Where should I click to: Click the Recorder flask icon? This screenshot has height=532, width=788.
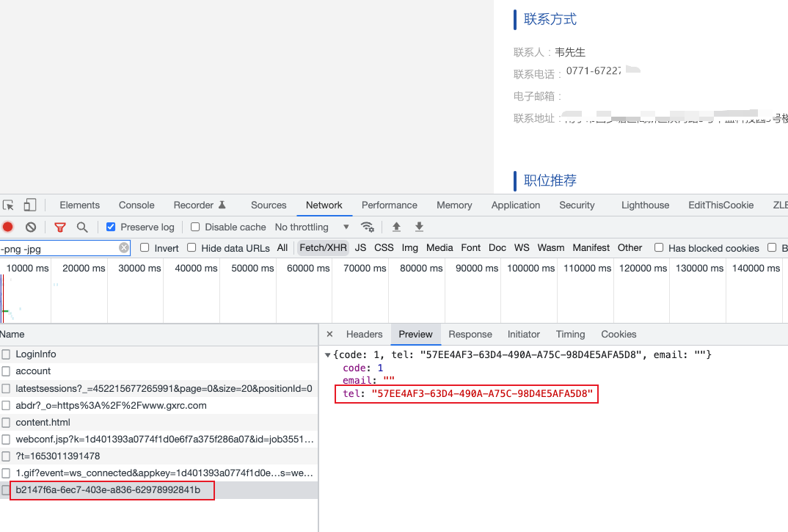(222, 205)
